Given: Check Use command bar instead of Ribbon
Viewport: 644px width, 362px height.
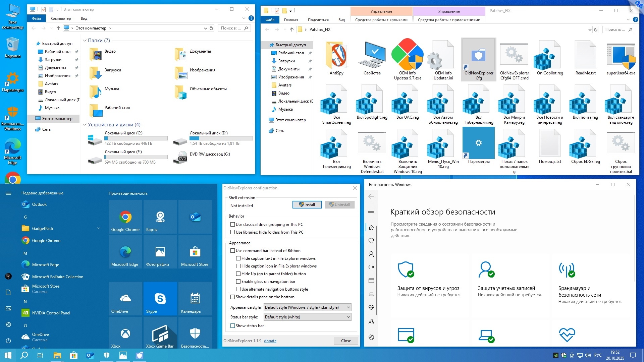Looking at the screenshot, I should tap(232, 251).
